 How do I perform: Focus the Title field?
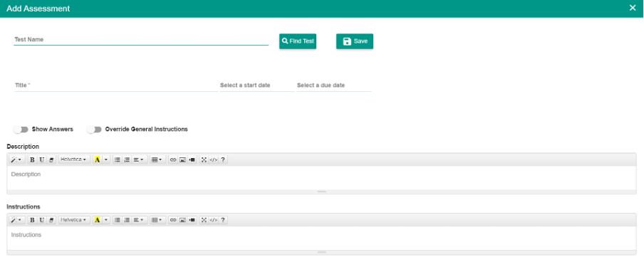coord(116,85)
